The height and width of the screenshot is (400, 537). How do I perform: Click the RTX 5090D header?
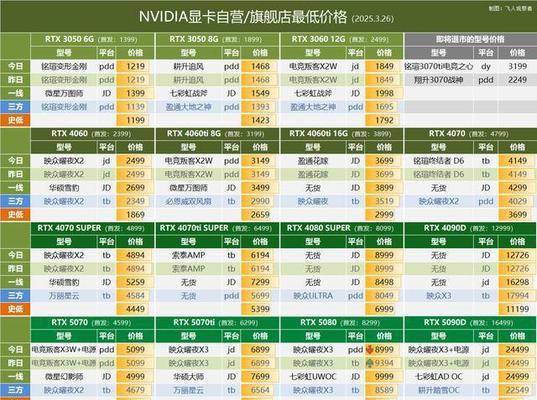pyautogui.click(x=470, y=323)
